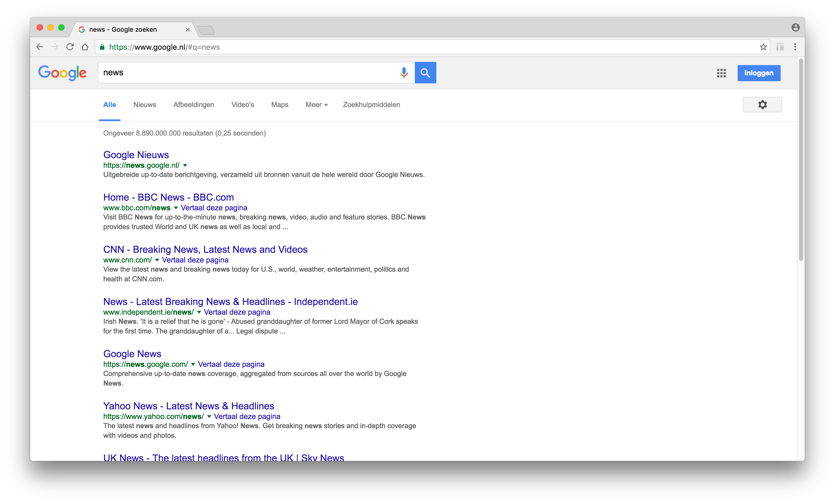Click Vertaal deze pagina for Independent.ie

coord(237,312)
